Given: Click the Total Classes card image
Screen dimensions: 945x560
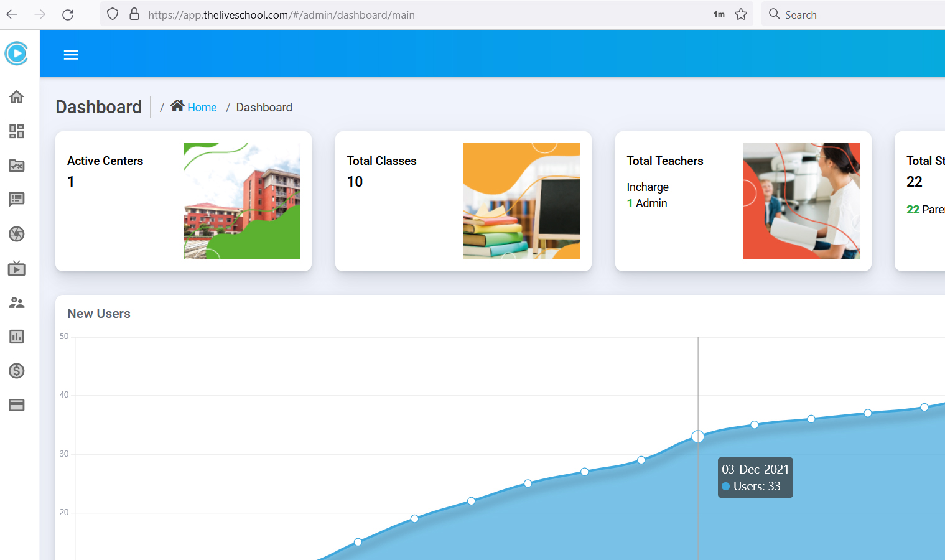Looking at the screenshot, I should pos(521,201).
